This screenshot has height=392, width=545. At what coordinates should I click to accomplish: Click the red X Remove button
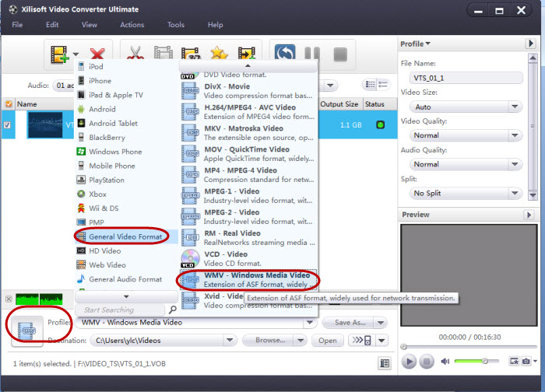pos(97,54)
